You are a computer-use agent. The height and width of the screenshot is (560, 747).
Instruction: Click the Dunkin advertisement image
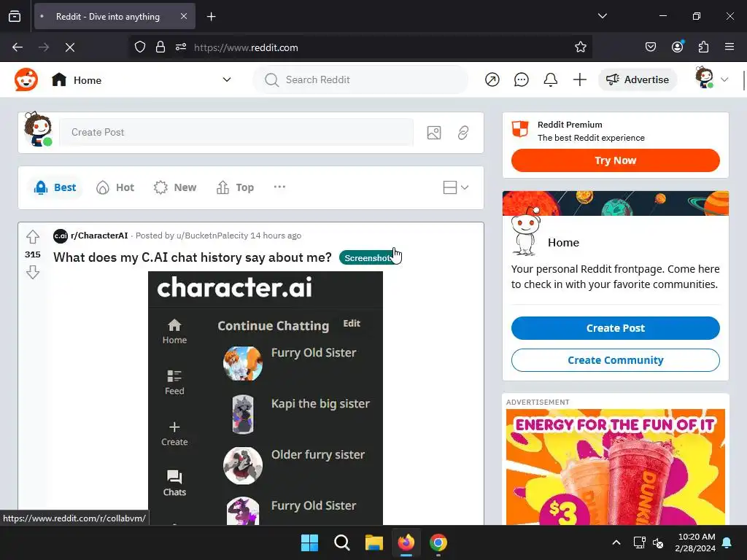tap(615, 467)
